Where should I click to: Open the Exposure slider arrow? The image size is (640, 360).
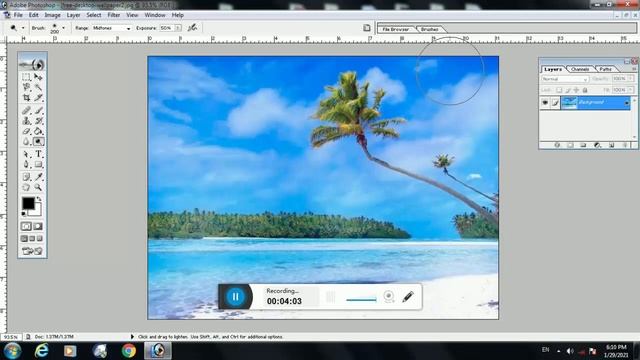pyautogui.click(x=178, y=28)
